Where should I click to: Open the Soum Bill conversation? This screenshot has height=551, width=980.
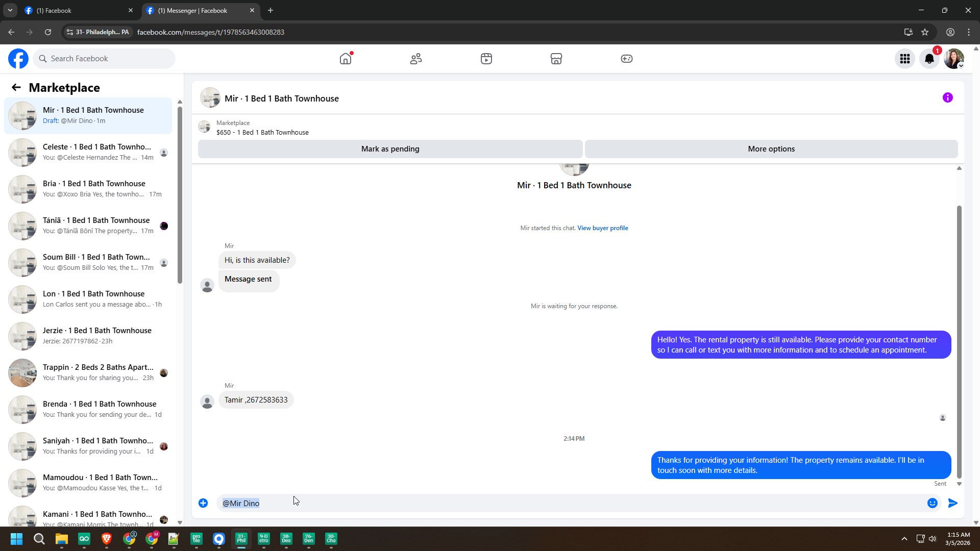pos(88,263)
